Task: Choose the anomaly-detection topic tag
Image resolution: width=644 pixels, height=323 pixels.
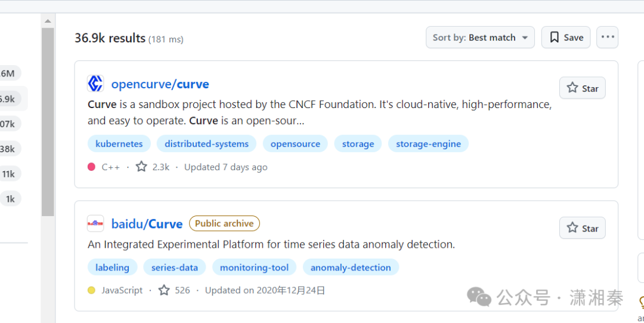Action: 351,267
